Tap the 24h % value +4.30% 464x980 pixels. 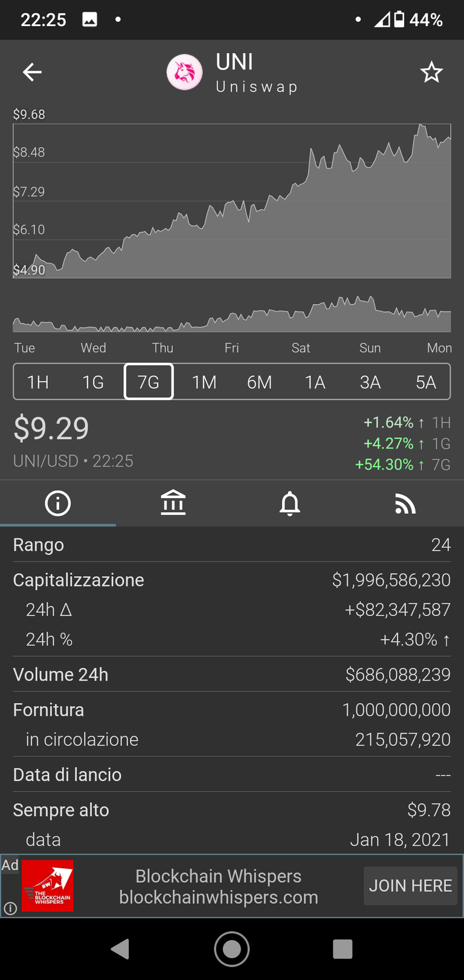coord(415,639)
